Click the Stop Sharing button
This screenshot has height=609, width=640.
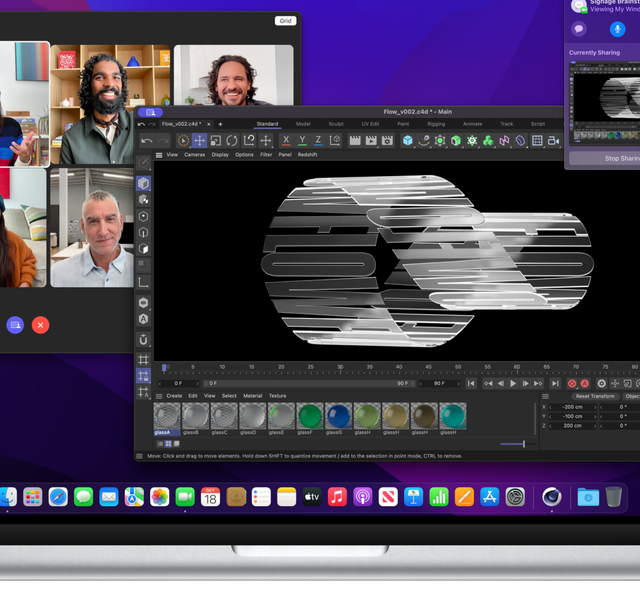[604, 159]
